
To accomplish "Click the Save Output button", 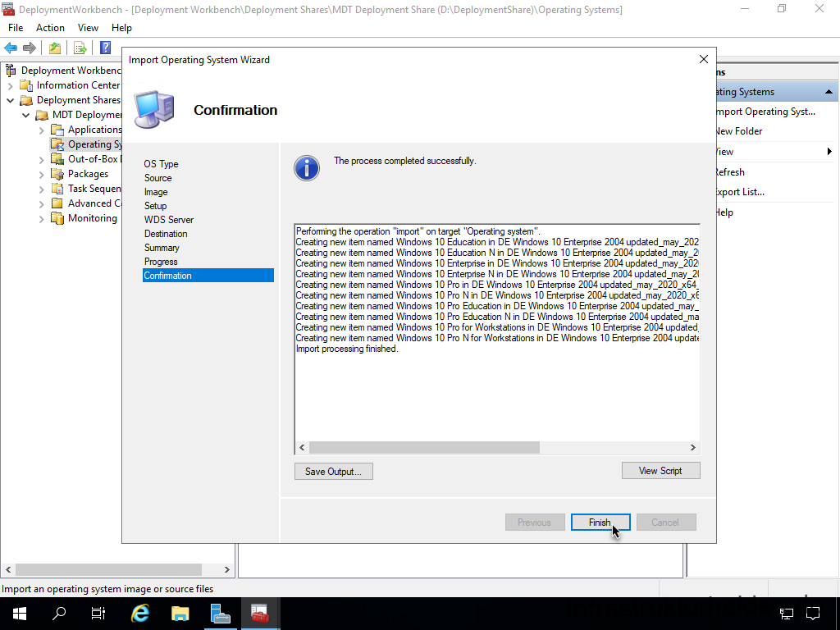I will (333, 472).
